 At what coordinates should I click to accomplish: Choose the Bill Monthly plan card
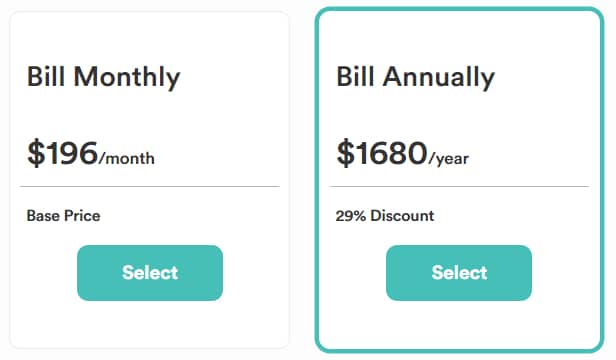149,180
